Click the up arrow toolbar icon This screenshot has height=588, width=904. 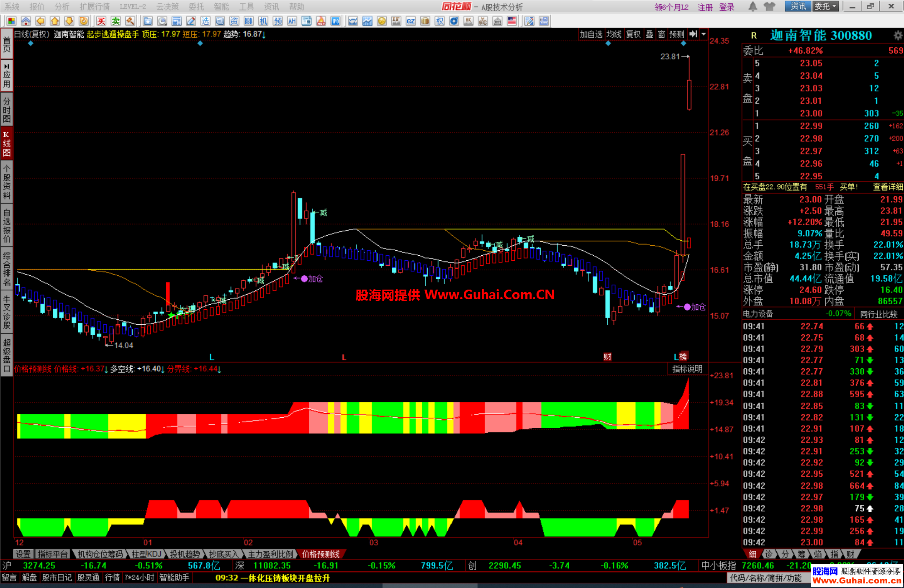pyautogui.click(x=55, y=21)
